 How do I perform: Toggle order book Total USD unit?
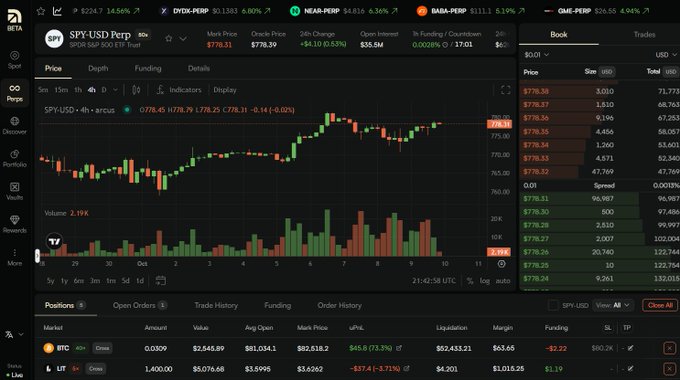pos(670,72)
